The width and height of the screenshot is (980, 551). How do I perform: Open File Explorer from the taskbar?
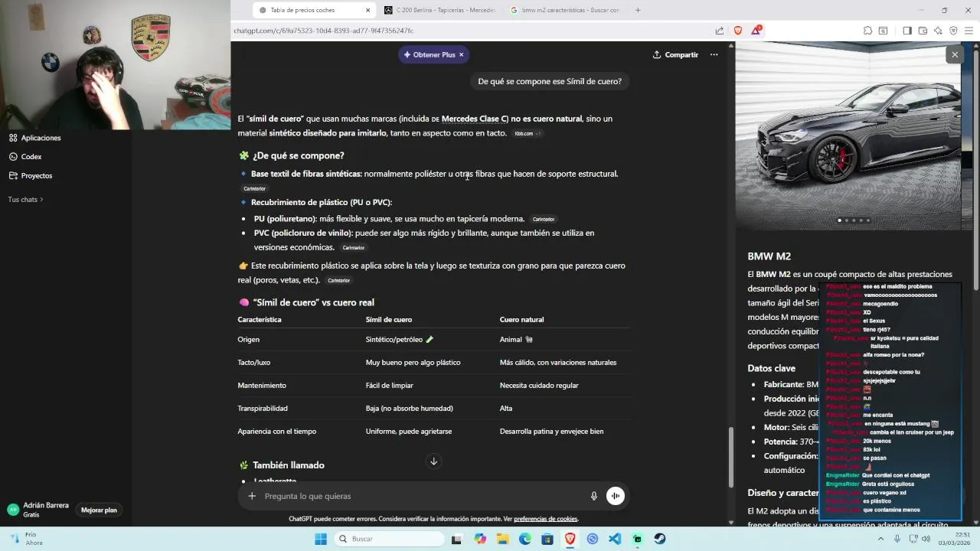[x=503, y=539]
